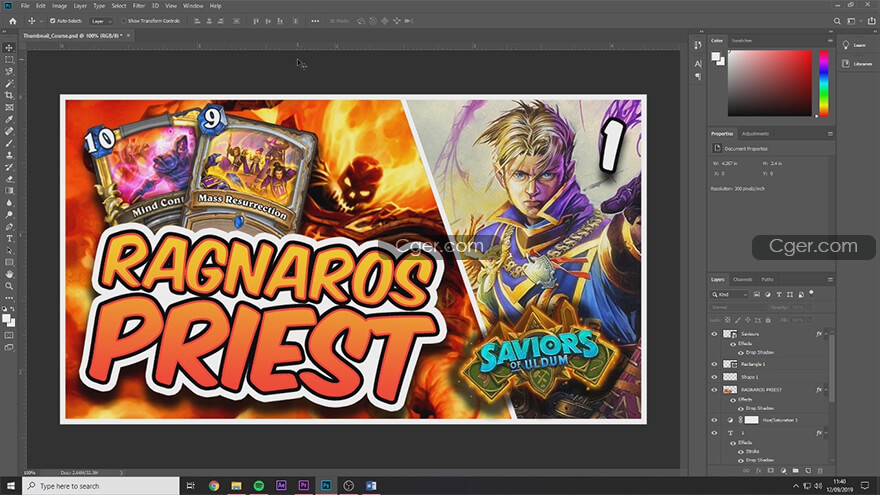Select the Eyedropper tool
The image size is (880, 495).
coord(9,120)
